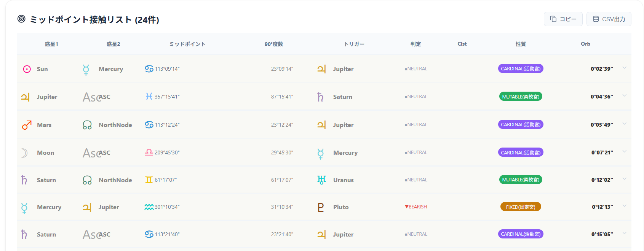
Task: Expand the Saturn / NorthNode row chevron
Action: coord(625,179)
